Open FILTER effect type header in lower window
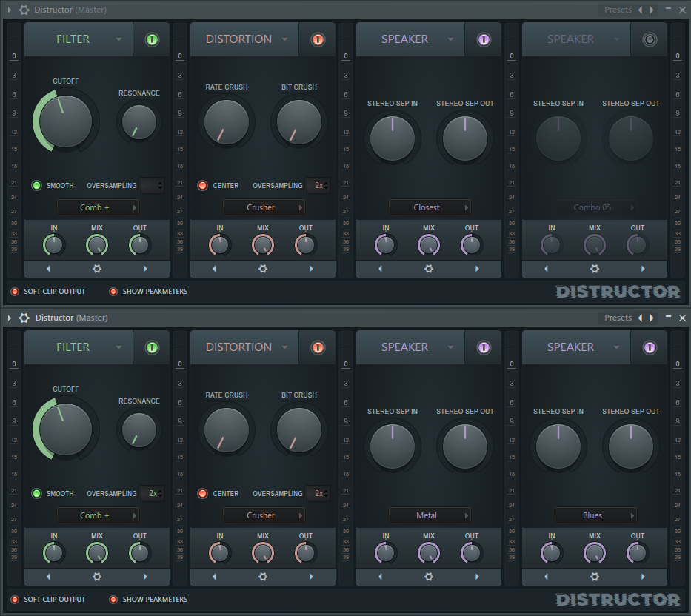Viewport: 691px width, 616px height. click(x=79, y=347)
